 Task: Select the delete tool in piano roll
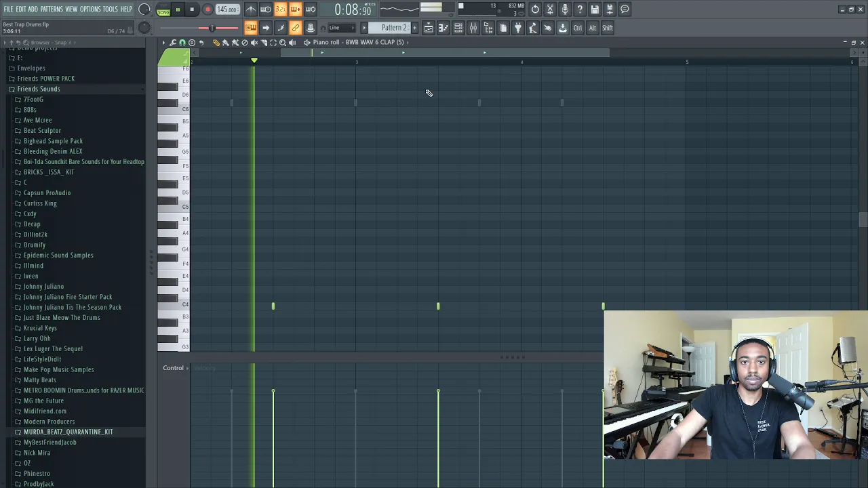245,42
